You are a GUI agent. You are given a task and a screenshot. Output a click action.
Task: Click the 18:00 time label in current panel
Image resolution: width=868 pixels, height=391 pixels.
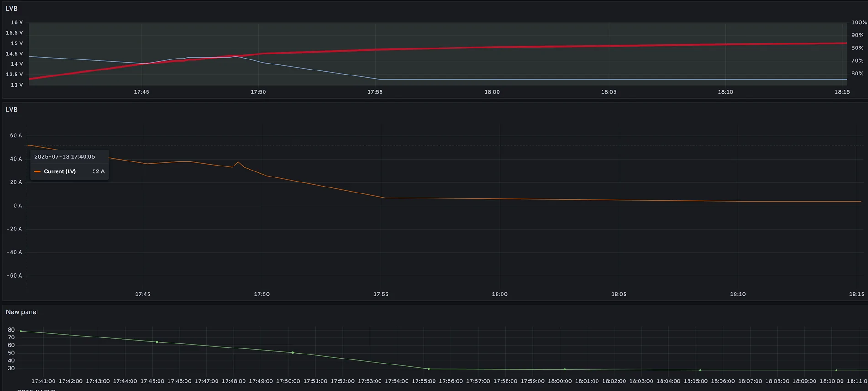click(x=499, y=294)
